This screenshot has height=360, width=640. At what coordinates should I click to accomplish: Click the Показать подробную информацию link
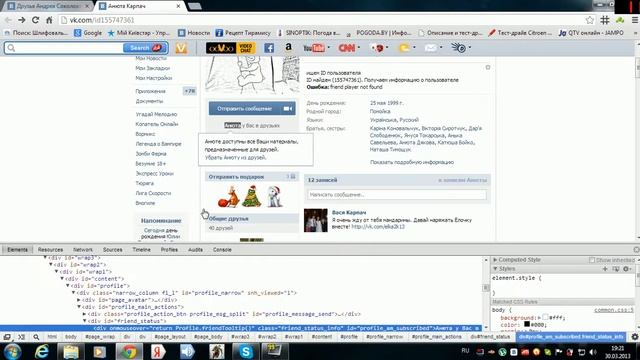point(412,162)
